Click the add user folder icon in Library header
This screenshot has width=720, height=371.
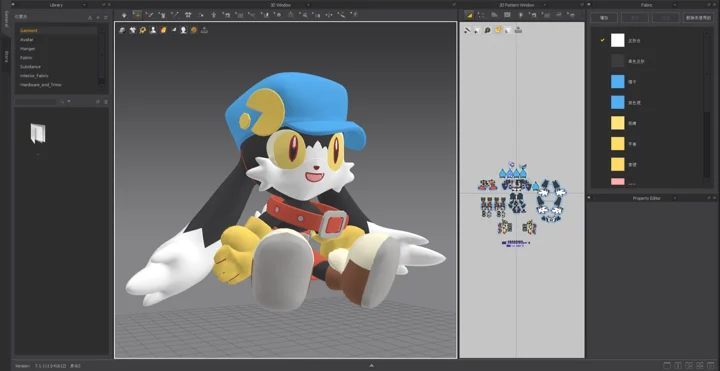90,17
